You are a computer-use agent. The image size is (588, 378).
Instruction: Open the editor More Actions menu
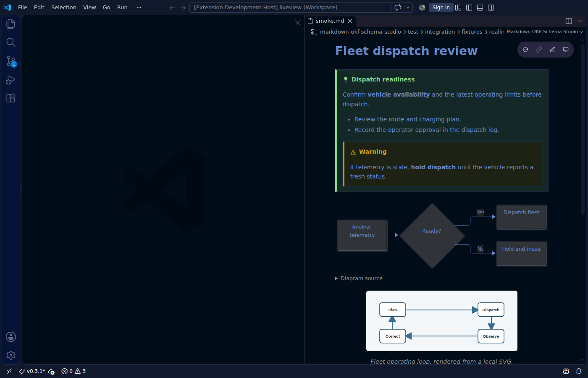(x=580, y=21)
